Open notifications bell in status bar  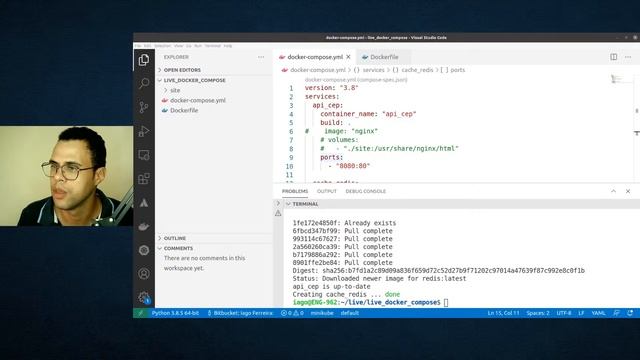pyautogui.click(x=630, y=313)
